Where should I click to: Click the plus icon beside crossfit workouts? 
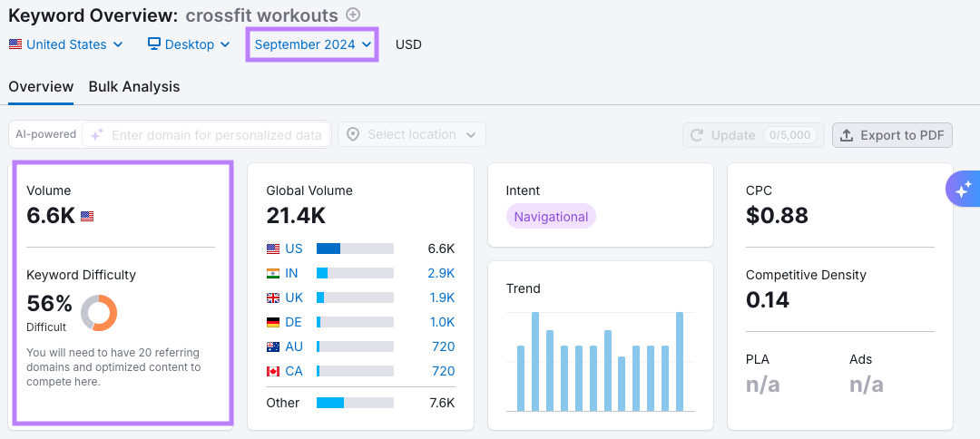pos(354,15)
